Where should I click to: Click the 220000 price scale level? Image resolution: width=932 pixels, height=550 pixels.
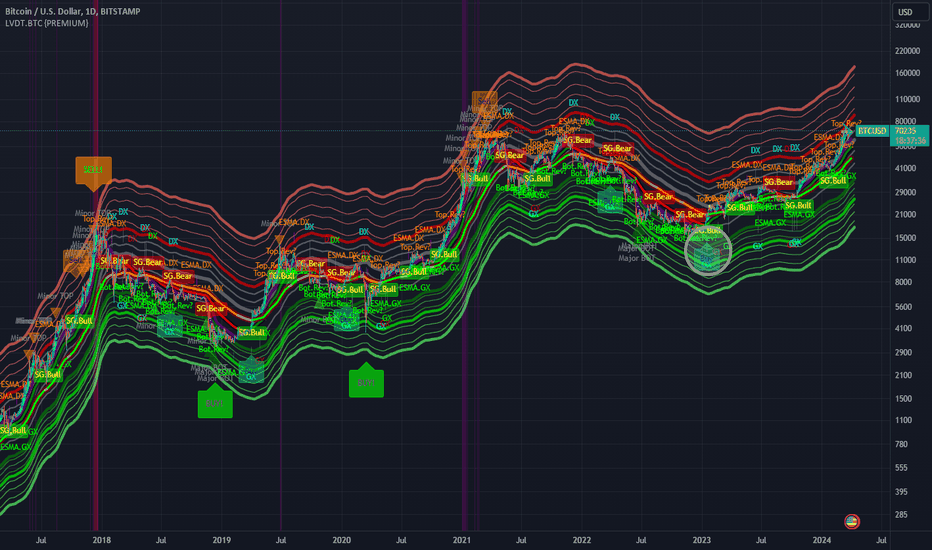[907, 51]
